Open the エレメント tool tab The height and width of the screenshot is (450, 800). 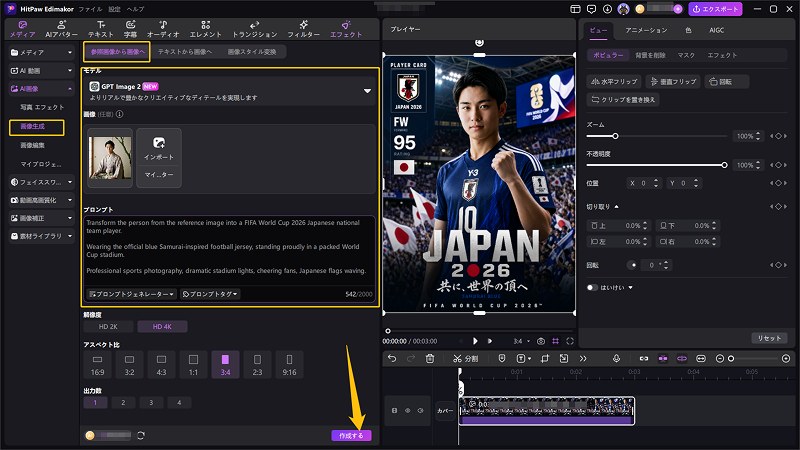pos(206,29)
